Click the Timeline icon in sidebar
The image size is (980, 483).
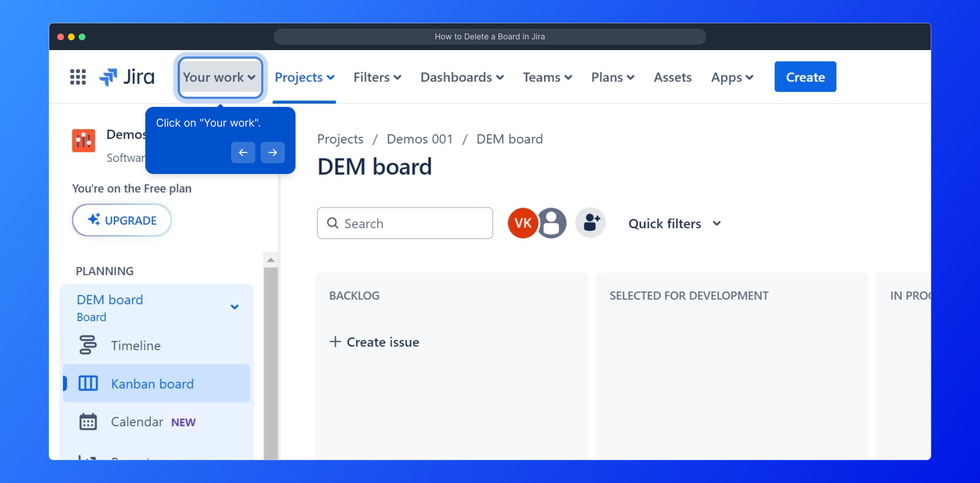[88, 345]
